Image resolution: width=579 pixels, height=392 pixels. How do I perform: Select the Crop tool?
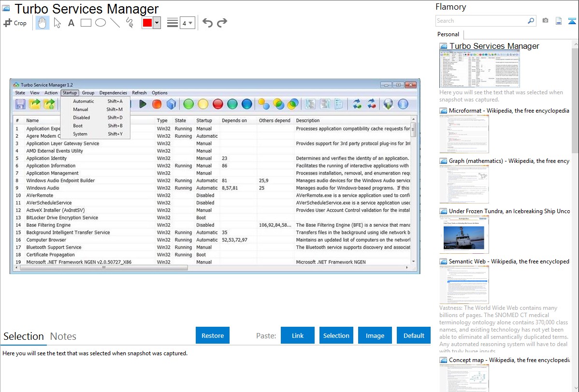tap(15, 23)
